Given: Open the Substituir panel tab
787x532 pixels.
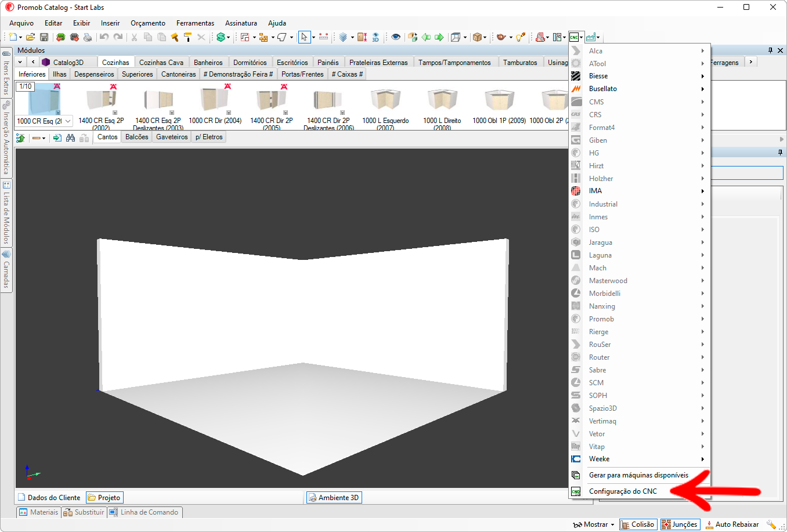Looking at the screenshot, I should (84, 512).
